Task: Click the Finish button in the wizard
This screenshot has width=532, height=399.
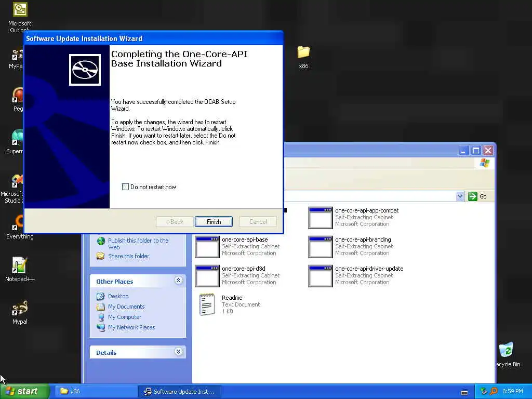Action: tap(214, 221)
